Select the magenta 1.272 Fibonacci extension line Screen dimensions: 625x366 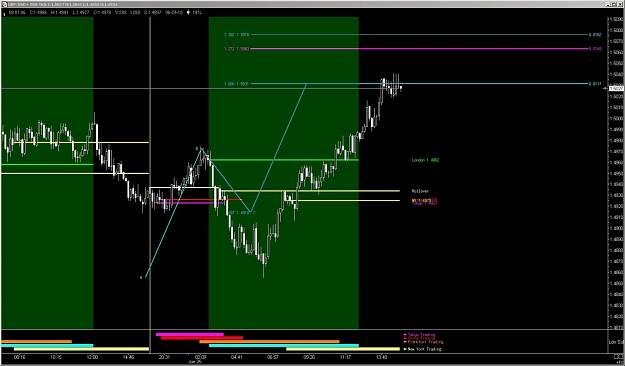(419, 49)
